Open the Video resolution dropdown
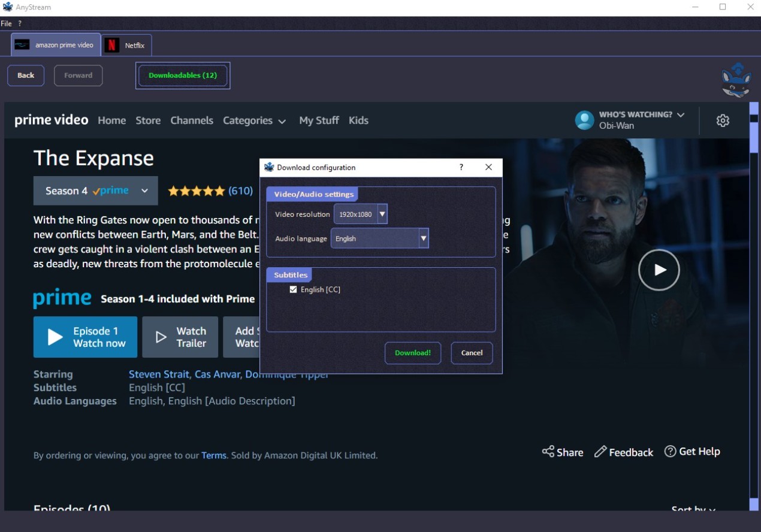This screenshot has width=761, height=532. click(382, 214)
